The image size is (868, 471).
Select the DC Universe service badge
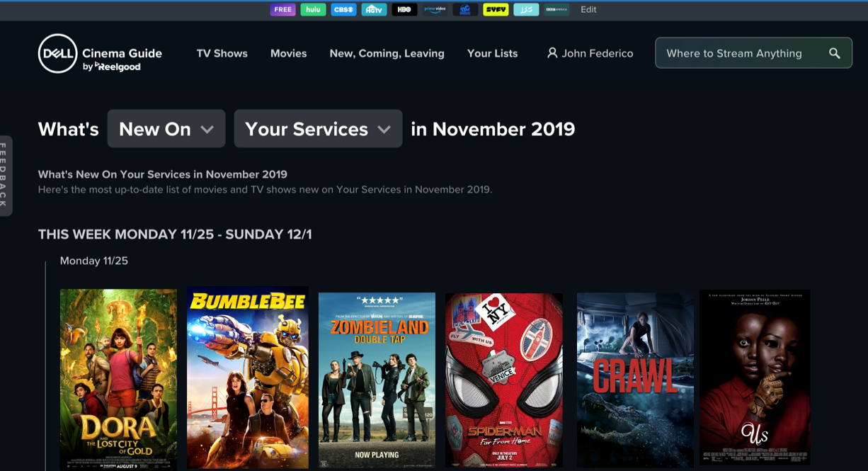coord(465,10)
